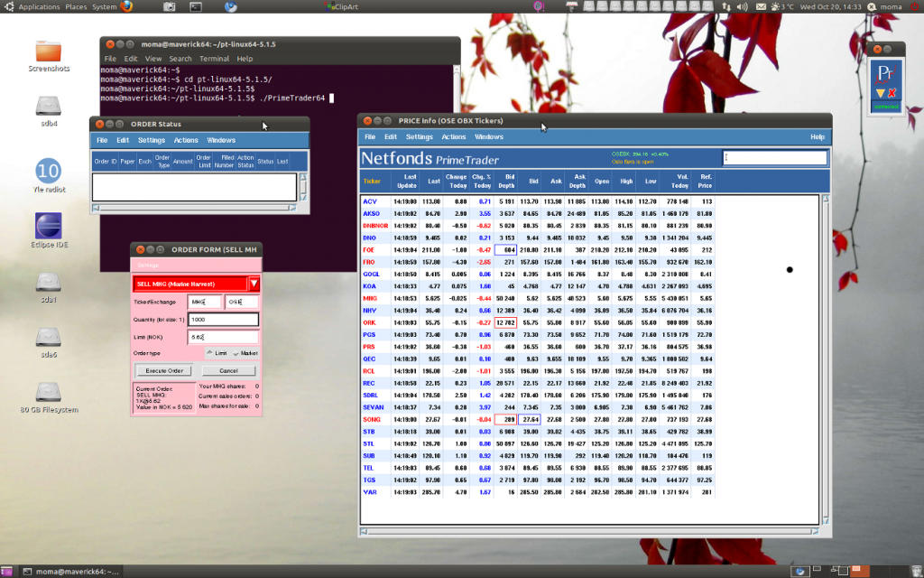The height and width of the screenshot is (578, 924).
Task: Click the weather indicator showing 3 °C
Action: 782,6
